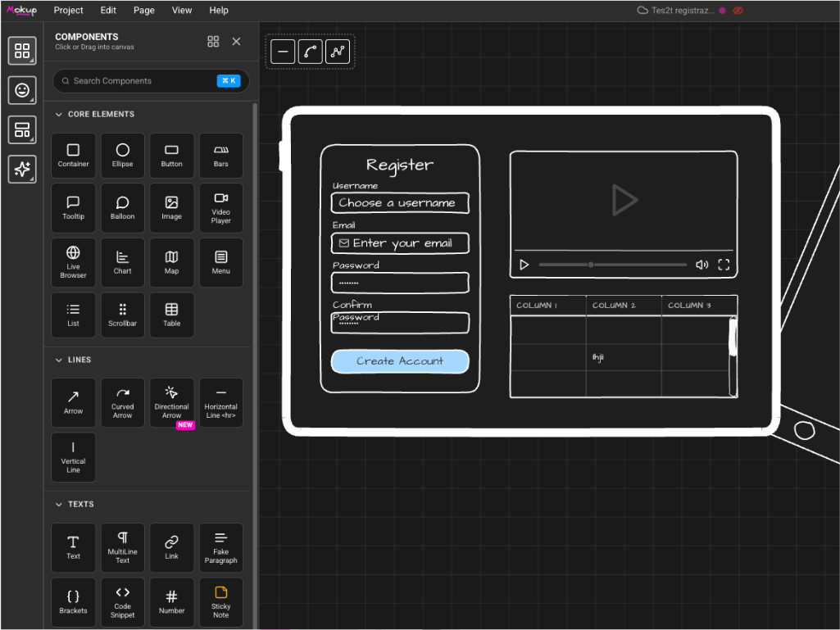Toggle the crossed-eye visibility icon in top bar
The width and height of the screenshot is (840, 630).
tap(738, 11)
